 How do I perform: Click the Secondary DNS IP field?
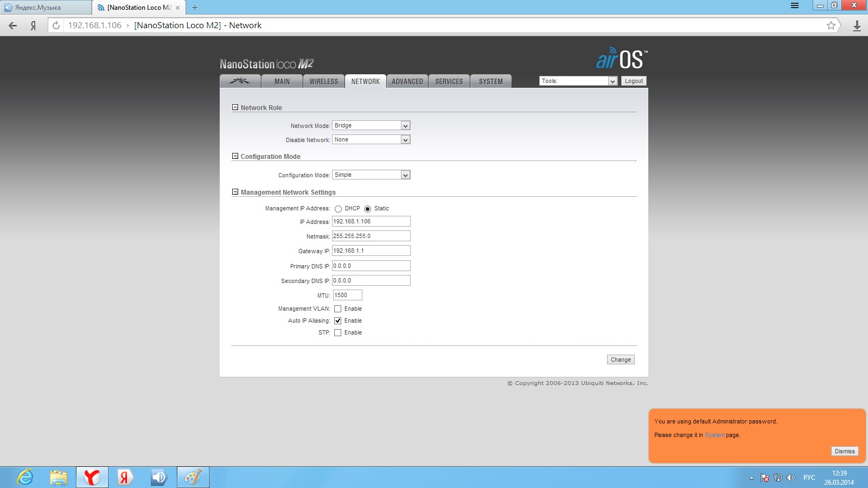coord(371,280)
